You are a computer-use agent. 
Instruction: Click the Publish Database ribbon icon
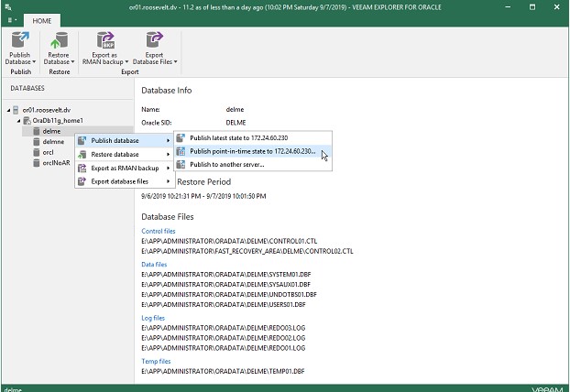tap(20, 40)
